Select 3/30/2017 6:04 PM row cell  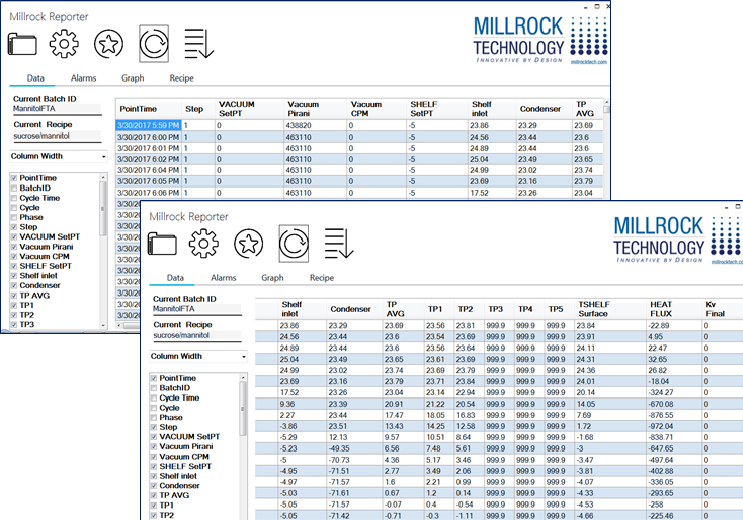click(148, 170)
